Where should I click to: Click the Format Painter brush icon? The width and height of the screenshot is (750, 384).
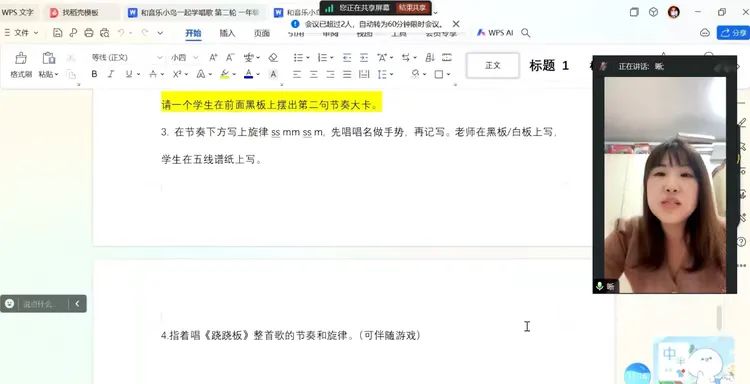coord(21,58)
